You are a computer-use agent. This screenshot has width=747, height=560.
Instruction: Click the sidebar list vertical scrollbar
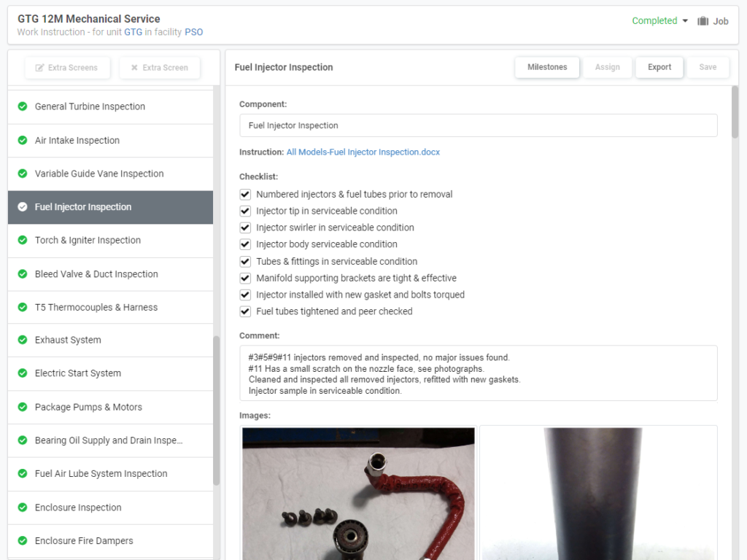(216, 408)
